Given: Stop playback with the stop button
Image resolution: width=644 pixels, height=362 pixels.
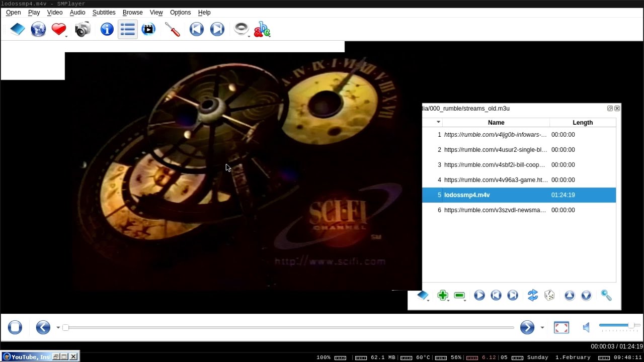Looking at the screenshot, I should (x=15, y=327).
